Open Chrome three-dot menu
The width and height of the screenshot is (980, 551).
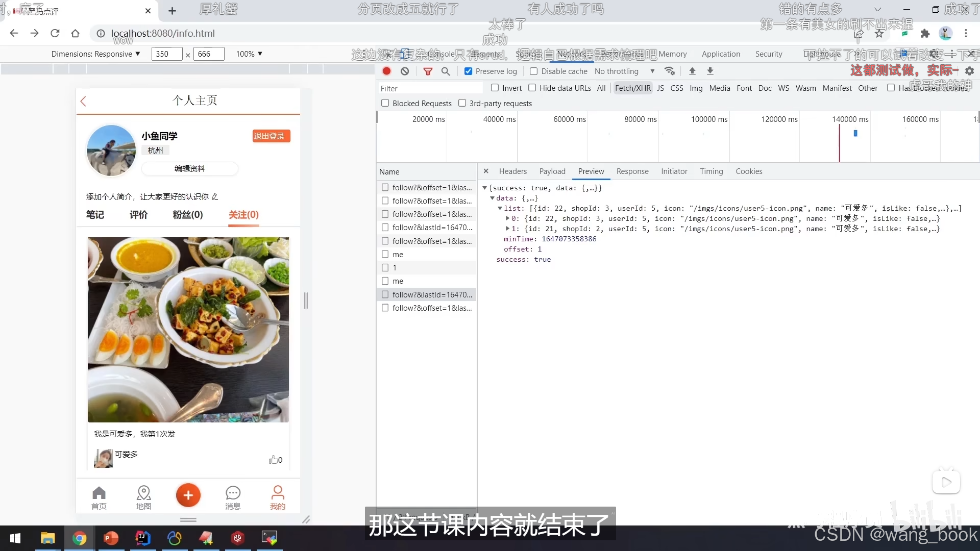966,33
